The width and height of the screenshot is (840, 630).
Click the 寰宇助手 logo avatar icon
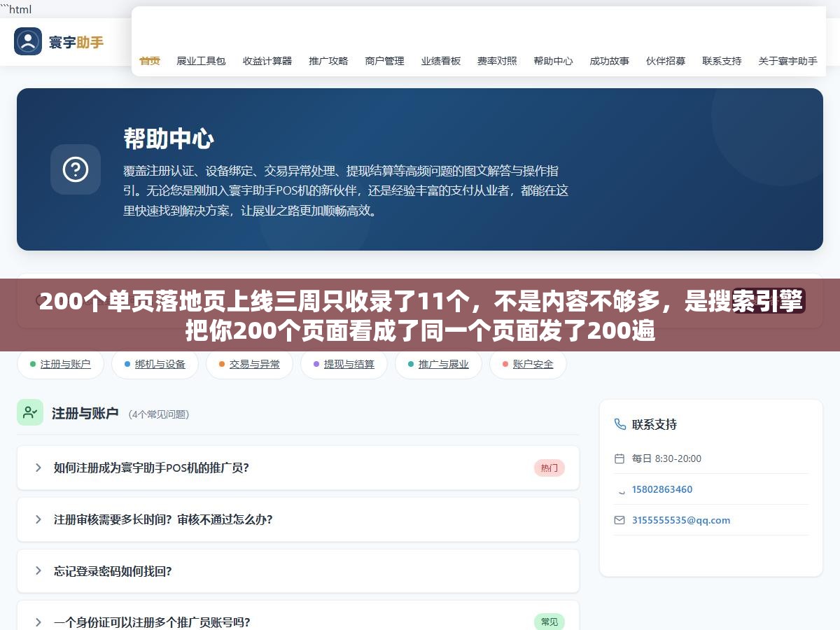(28, 41)
